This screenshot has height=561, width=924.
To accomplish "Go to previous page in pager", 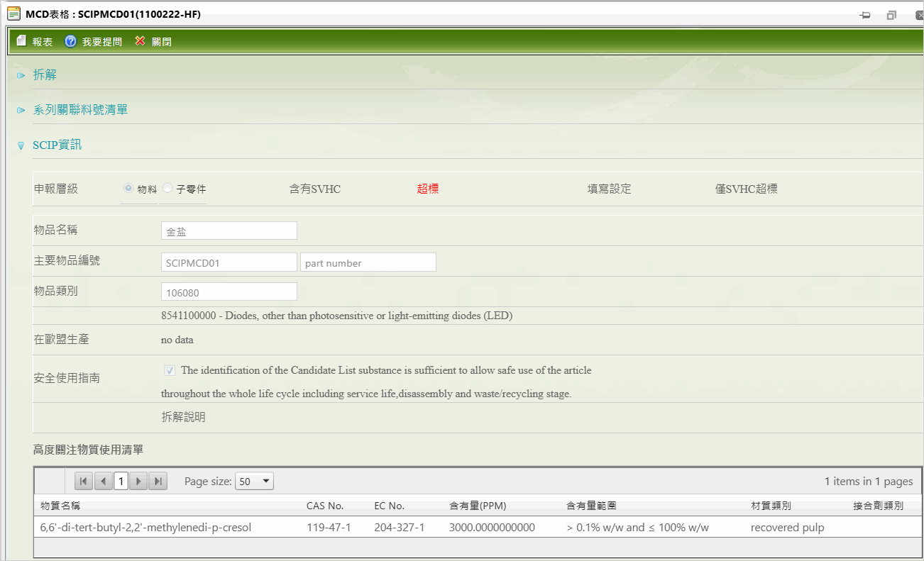I will 103,481.
